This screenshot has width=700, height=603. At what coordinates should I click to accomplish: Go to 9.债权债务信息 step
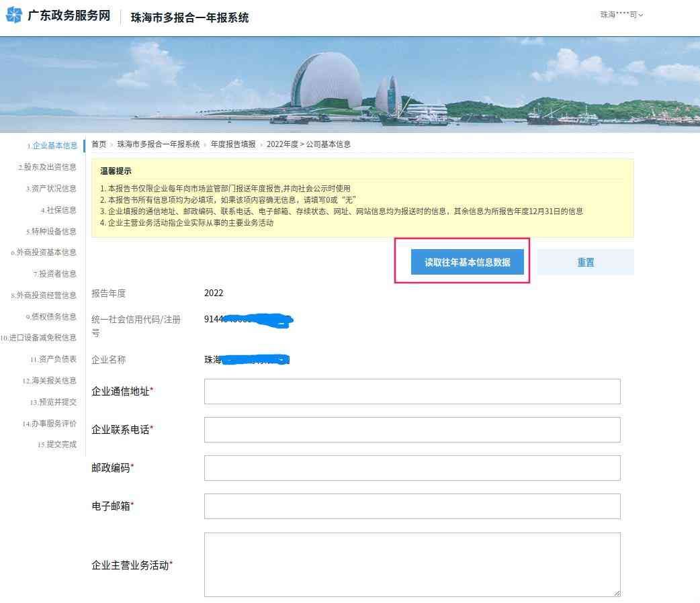[52, 317]
